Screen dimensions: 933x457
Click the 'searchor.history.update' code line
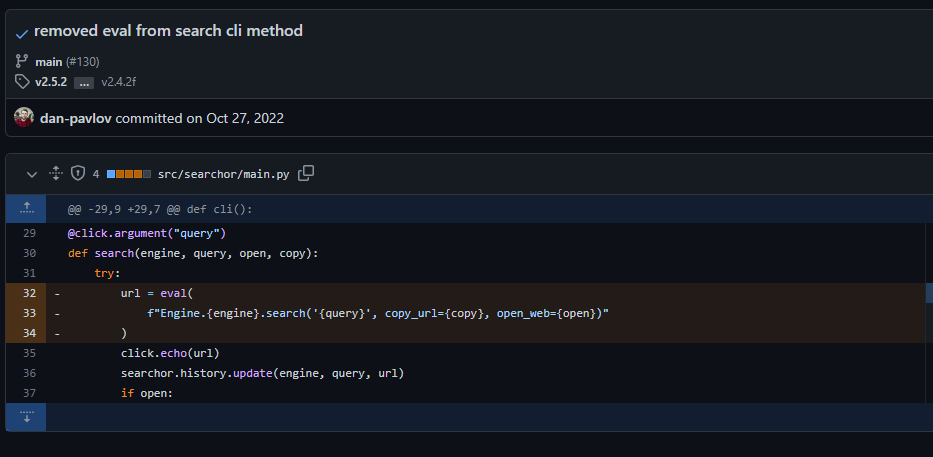click(x=262, y=373)
